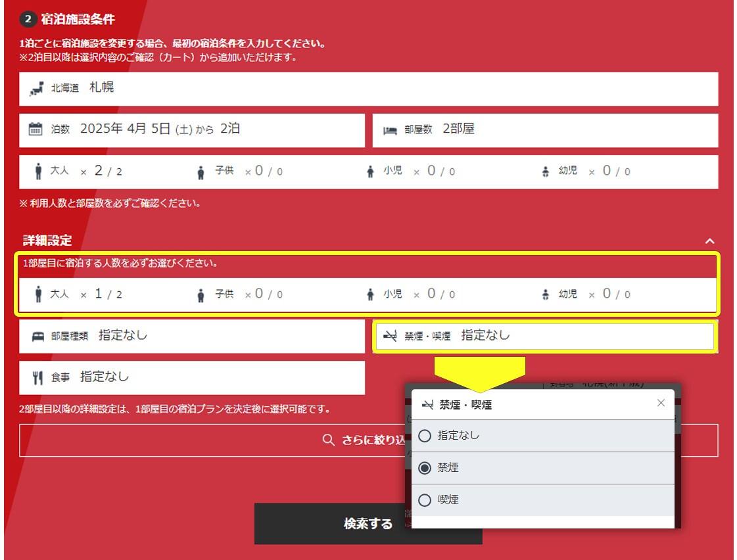This screenshot has width=737, height=560.
Task: Open the 食事 meal option dropdown
Action: click(191, 377)
